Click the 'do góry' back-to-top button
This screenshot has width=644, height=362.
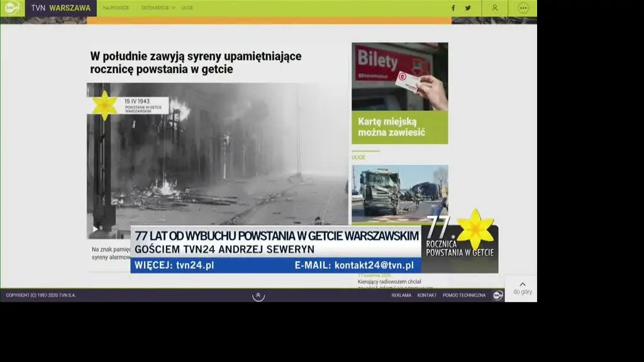pyautogui.click(x=522, y=288)
